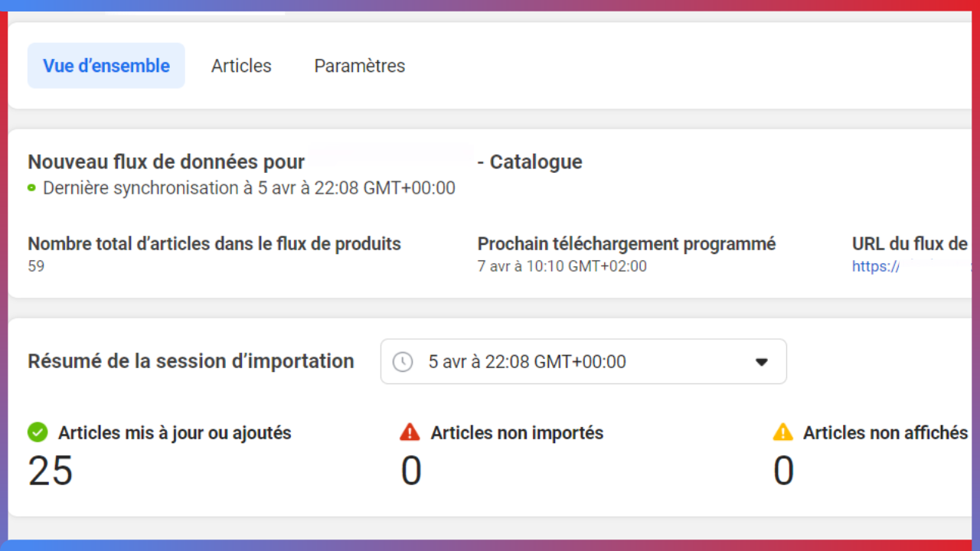The image size is (980, 551).
Task: Open the Vue d'ensemble tab
Action: coord(106,66)
